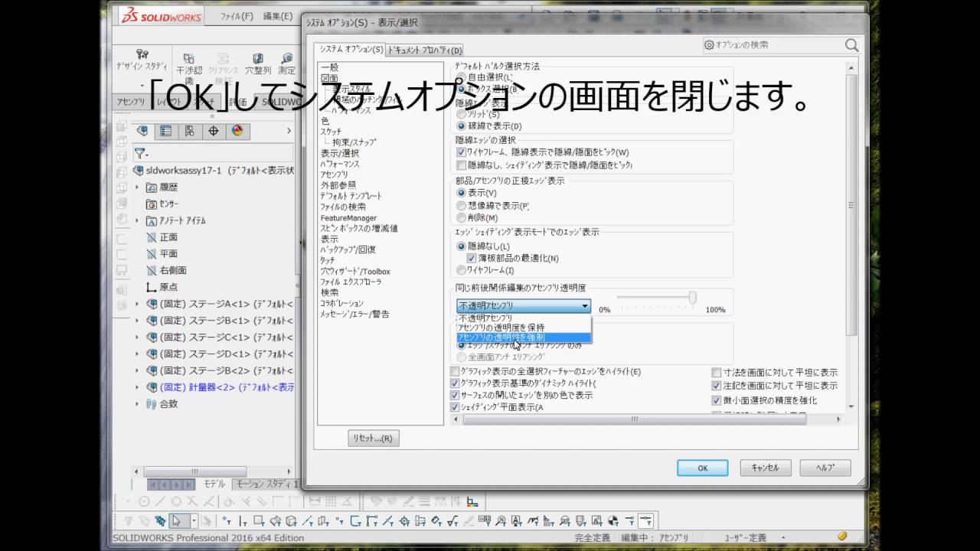Select the 破線で表示(D) radio button
The width and height of the screenshot is (980, 551).
[x=461, y=126]
